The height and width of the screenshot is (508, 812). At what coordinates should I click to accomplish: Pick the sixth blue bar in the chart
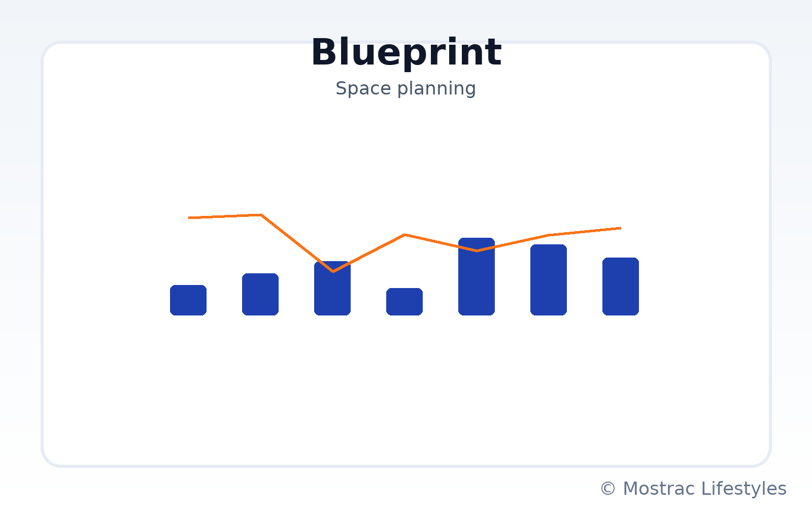pyautogui.click(x=549, y=280)
